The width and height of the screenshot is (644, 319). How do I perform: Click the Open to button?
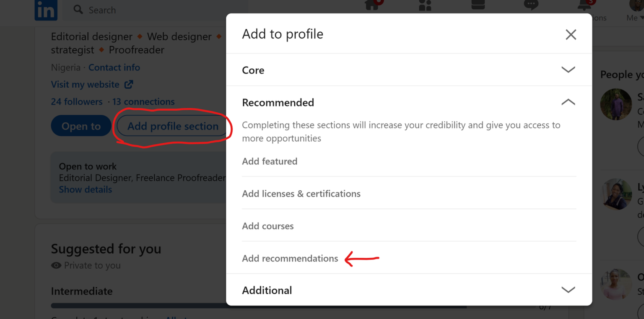[81, 125]
